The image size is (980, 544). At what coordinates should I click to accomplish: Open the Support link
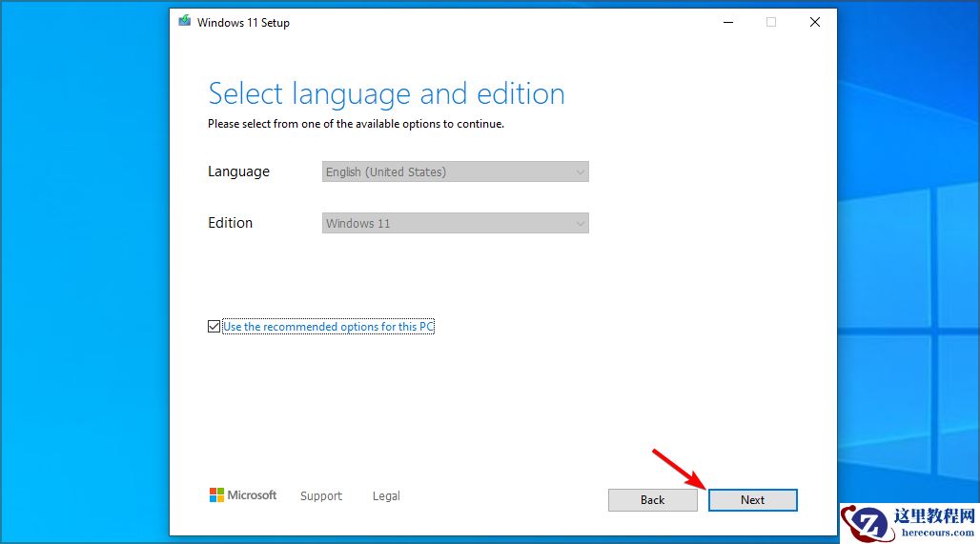coord(320,496)
